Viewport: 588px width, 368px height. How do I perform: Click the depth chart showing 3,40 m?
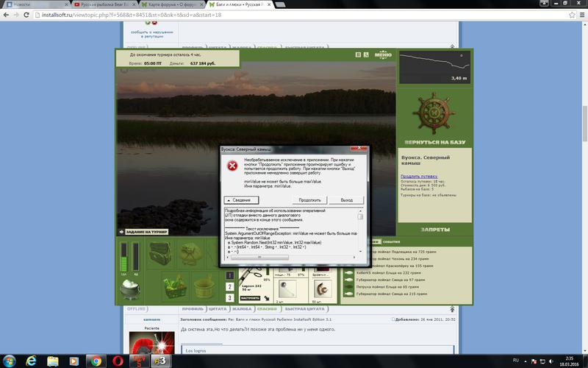tap(434, 68)
